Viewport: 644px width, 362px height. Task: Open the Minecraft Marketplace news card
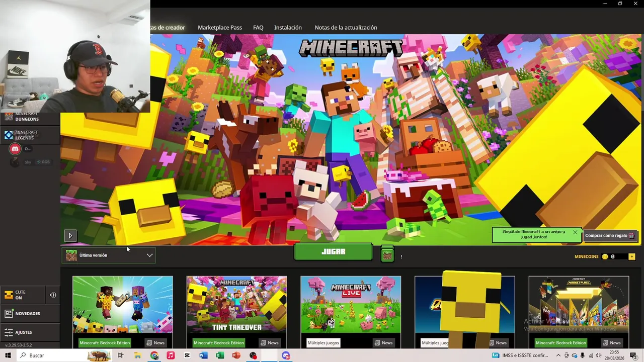pyautogui.click(x=579, y=305)
